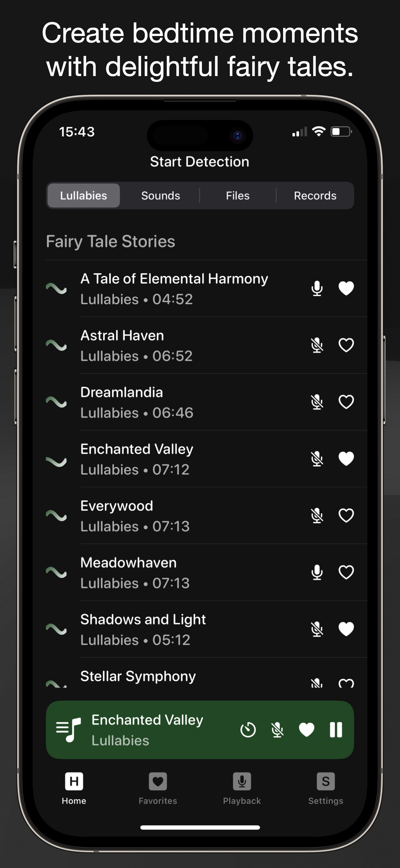
Task: Open the Files tab
Action: 238,196
